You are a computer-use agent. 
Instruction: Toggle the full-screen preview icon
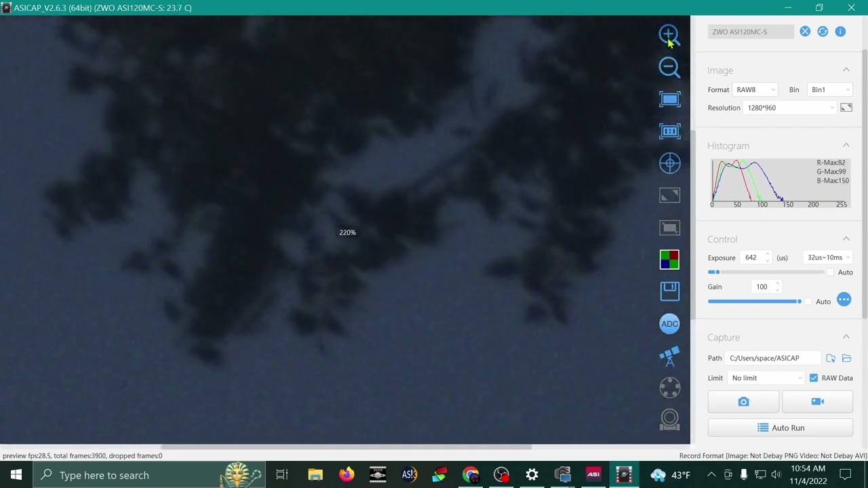coord(669,131)
